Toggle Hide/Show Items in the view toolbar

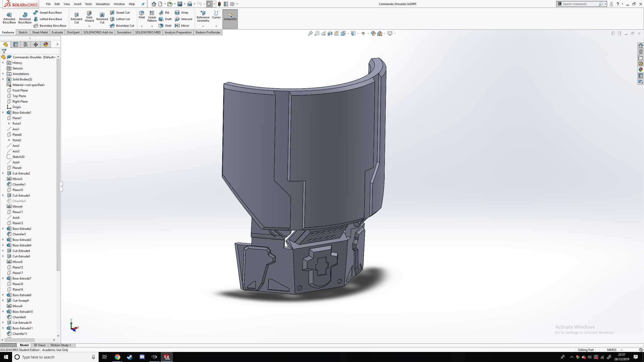coord(363,33)
